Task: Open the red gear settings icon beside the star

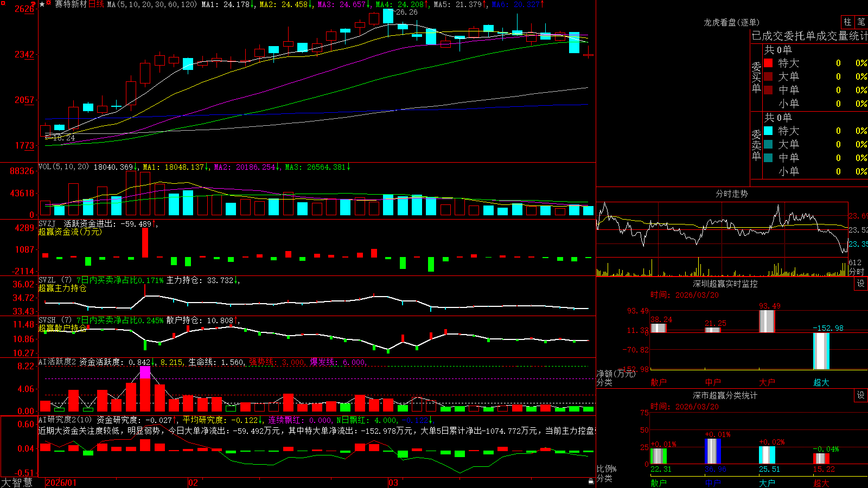Action: [x=49, y=3]
